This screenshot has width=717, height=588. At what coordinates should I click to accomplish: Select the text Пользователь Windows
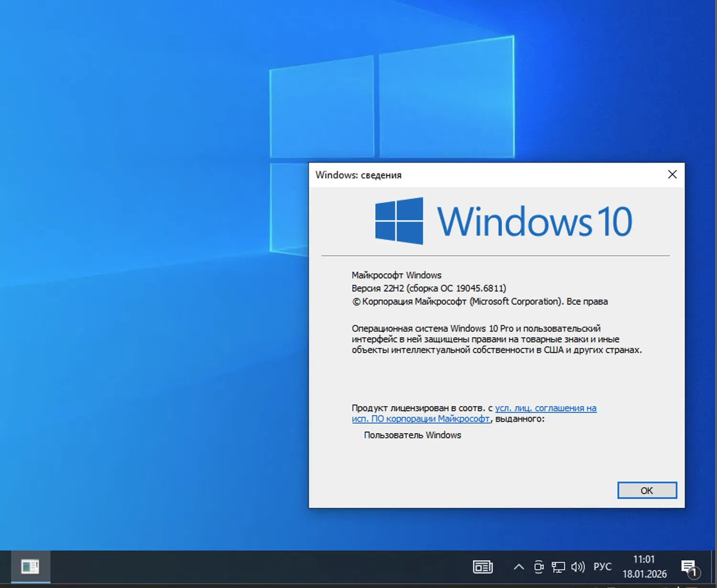click(x=412, y=435)
